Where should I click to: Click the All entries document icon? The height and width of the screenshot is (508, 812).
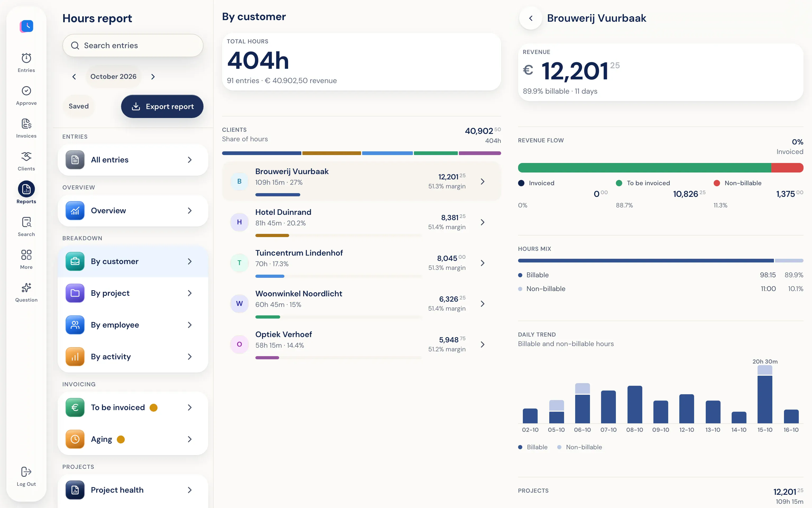75,160
